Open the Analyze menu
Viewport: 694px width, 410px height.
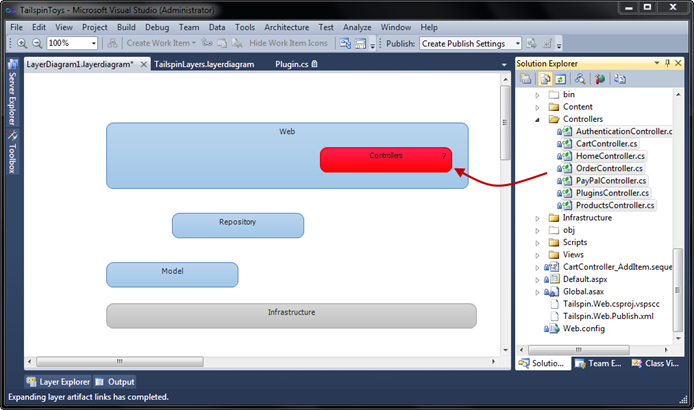[x=357, y=27]
